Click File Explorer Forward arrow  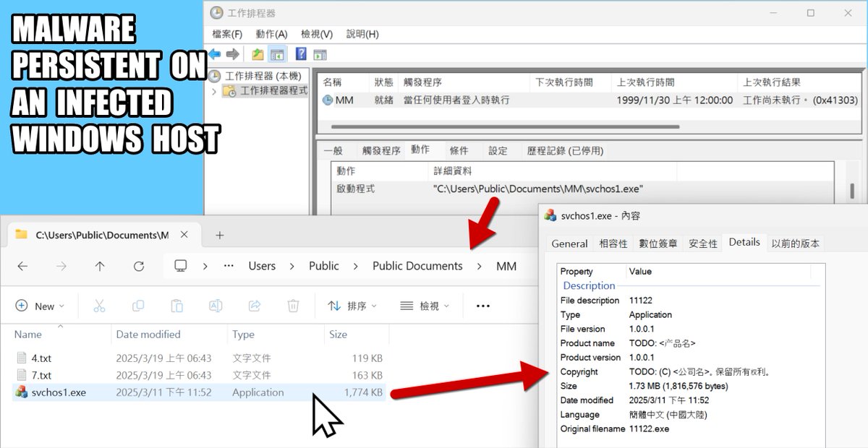[x=61, y=266]
